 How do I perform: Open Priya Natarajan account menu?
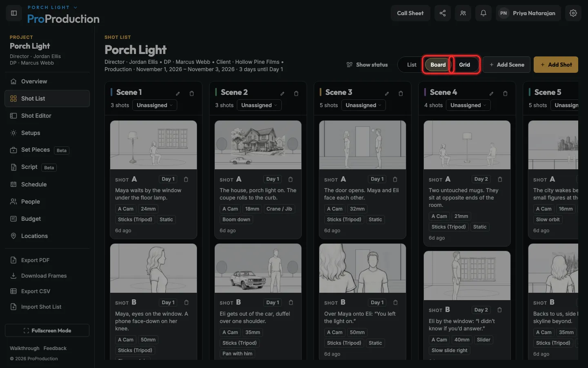pyautogui.click(x=528, y=13)
